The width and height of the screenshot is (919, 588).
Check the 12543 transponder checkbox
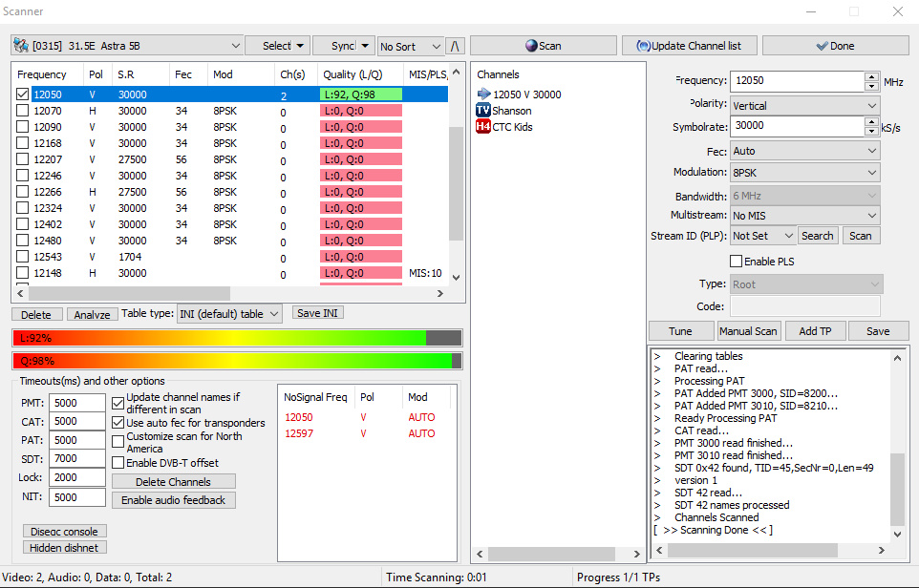[x=22, y=257]
